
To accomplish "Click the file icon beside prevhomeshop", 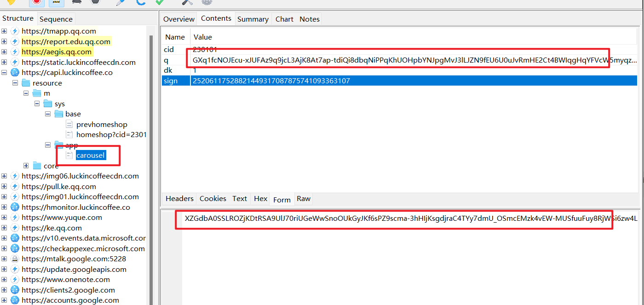I will click(x=69, y=124).
